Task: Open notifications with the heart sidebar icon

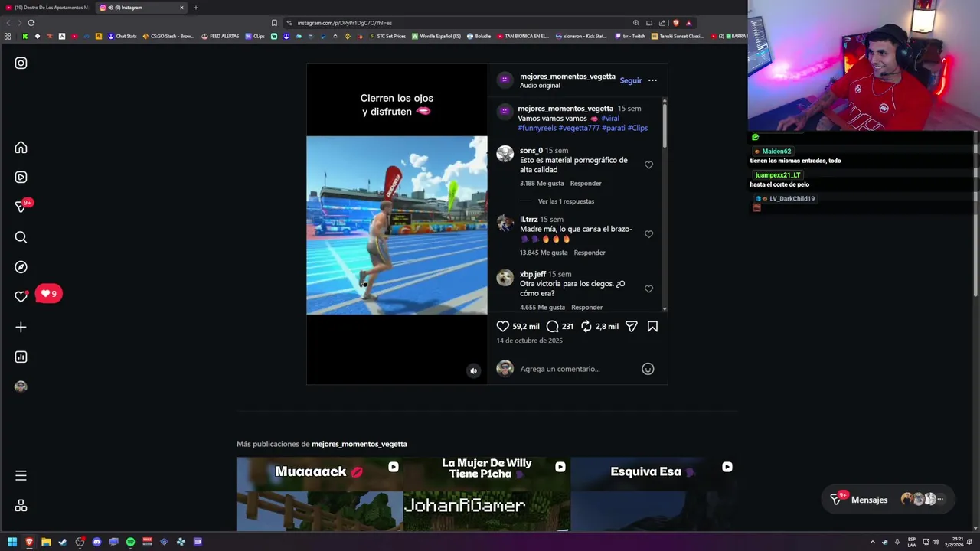Action: [x=21, y=297]
